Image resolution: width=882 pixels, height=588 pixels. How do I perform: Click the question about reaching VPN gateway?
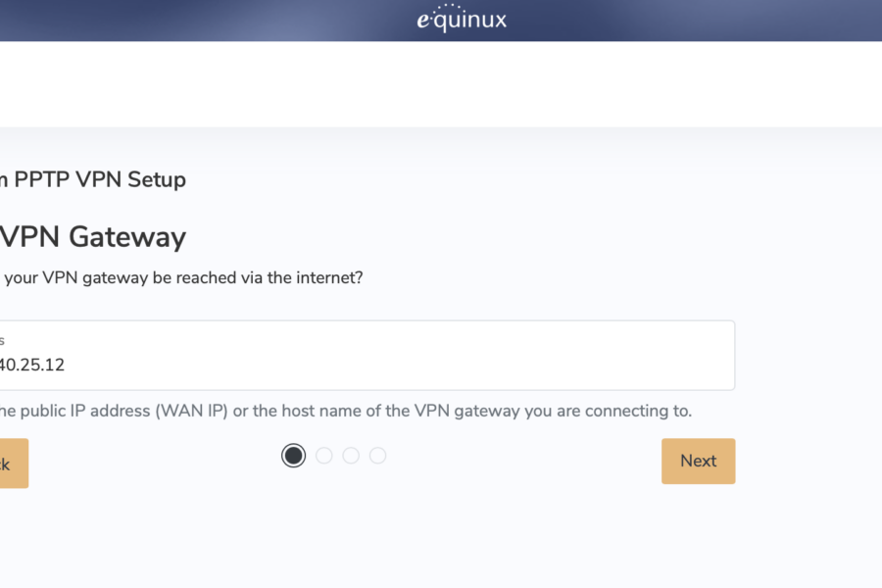pos(181,278)
